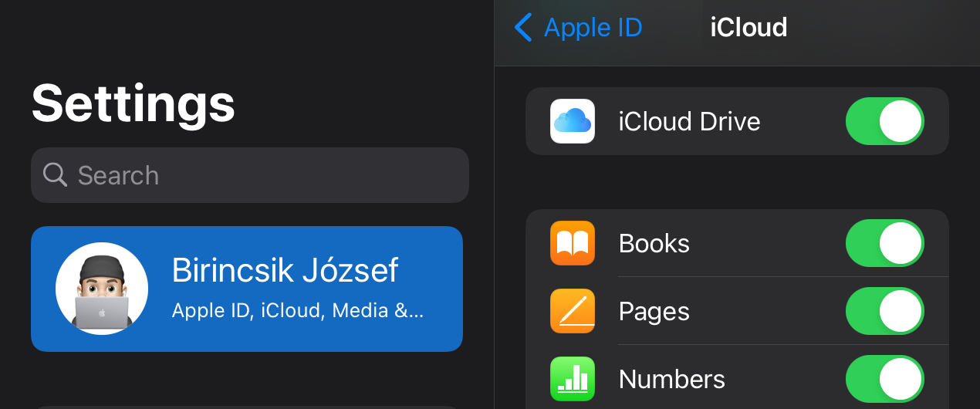
Task: Switch off the Numbers toggle
Action: (x=884, y=378)
